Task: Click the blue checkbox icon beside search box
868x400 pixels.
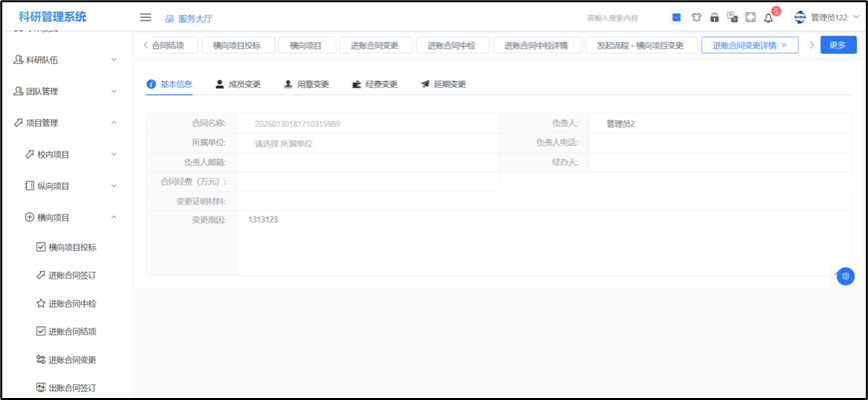Action: pyautogui.click(x=676, y=17)
